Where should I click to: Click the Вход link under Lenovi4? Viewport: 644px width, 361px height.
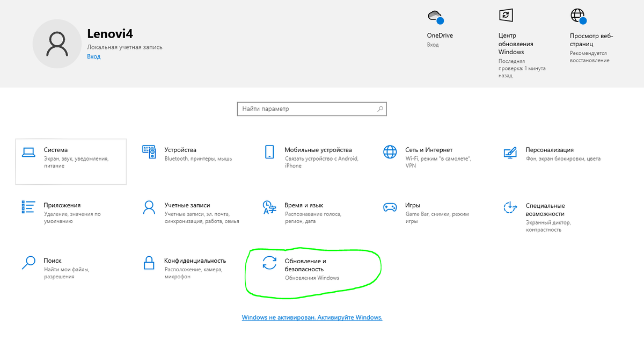click(x=93, y=56)
